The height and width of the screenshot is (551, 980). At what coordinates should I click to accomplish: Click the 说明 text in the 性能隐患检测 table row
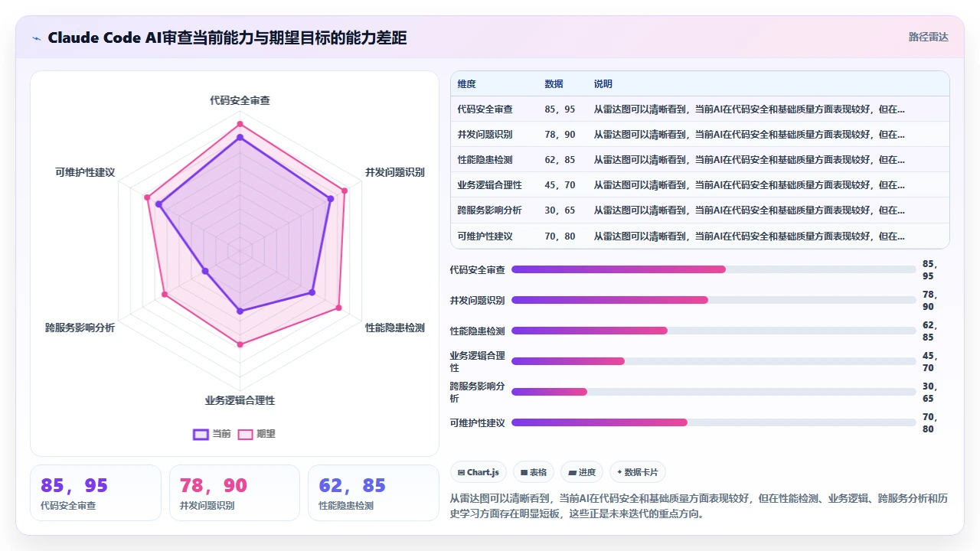click(750, 160)
